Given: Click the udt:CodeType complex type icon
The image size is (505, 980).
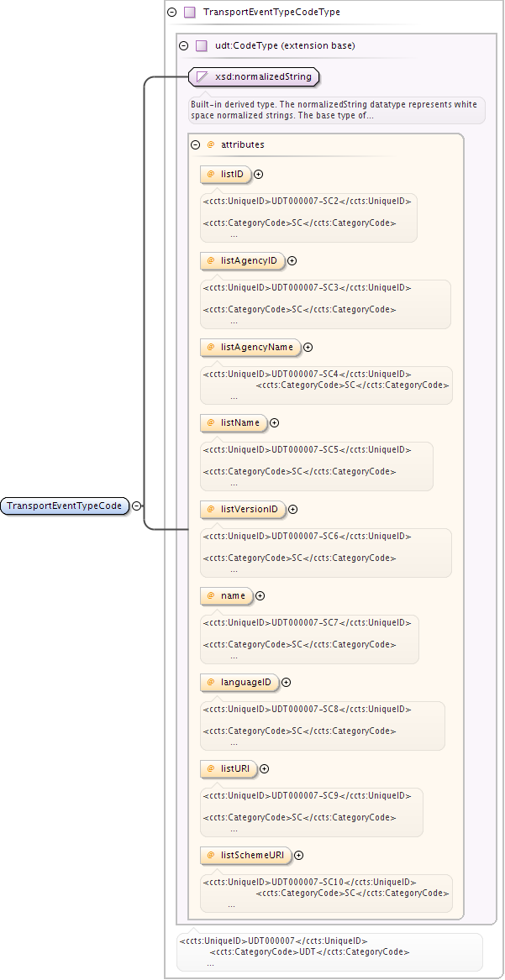Looking at the screenshot, I should [201, 45].
